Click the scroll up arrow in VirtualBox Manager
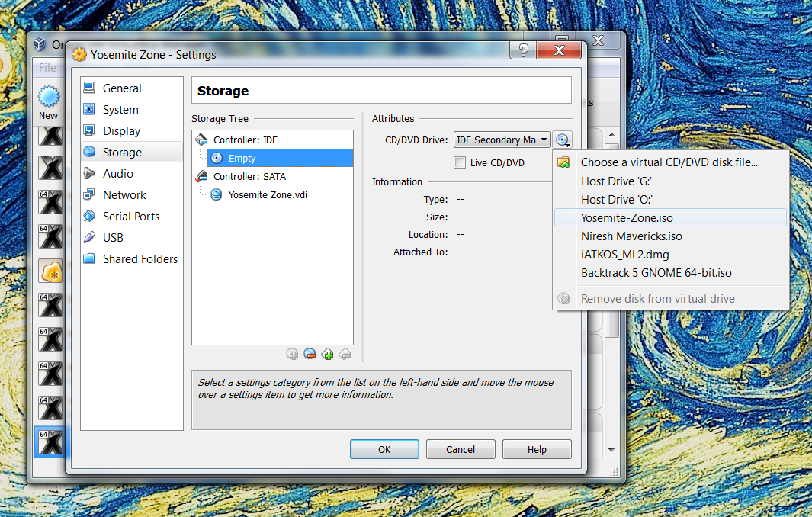This screenshot has width=812, height=517. [x=611, y=135]
